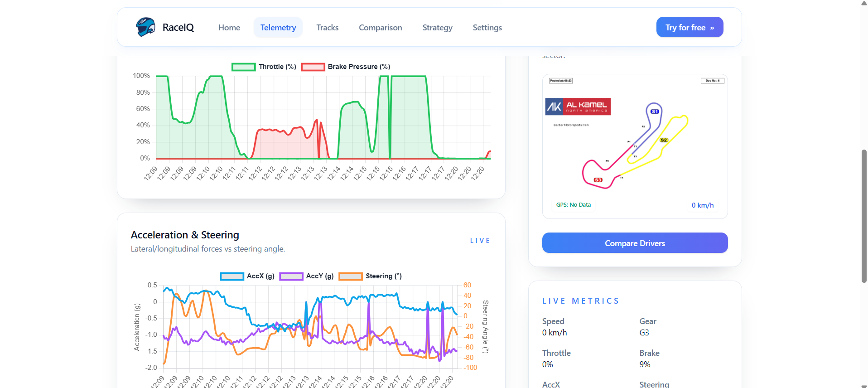Click the Throttle and Brake chart area

tap(323, 117)
